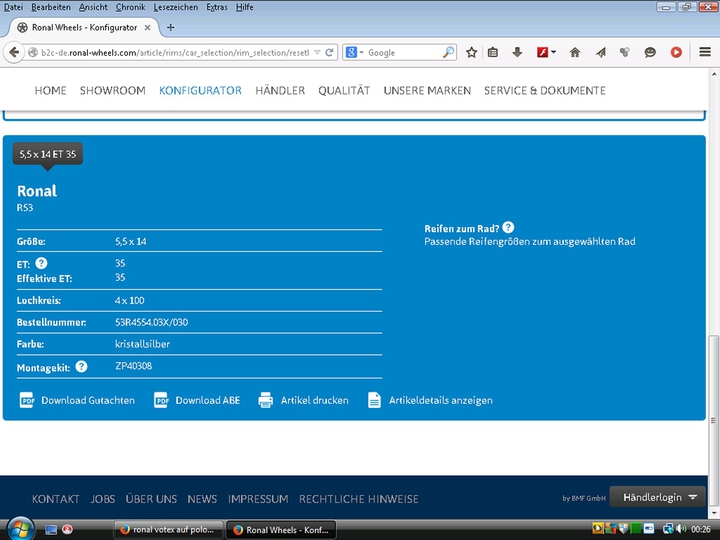This screenshot has height=540, width=720.
Task: Open the Firefox hamburger menu
Action: coord(705,52)
